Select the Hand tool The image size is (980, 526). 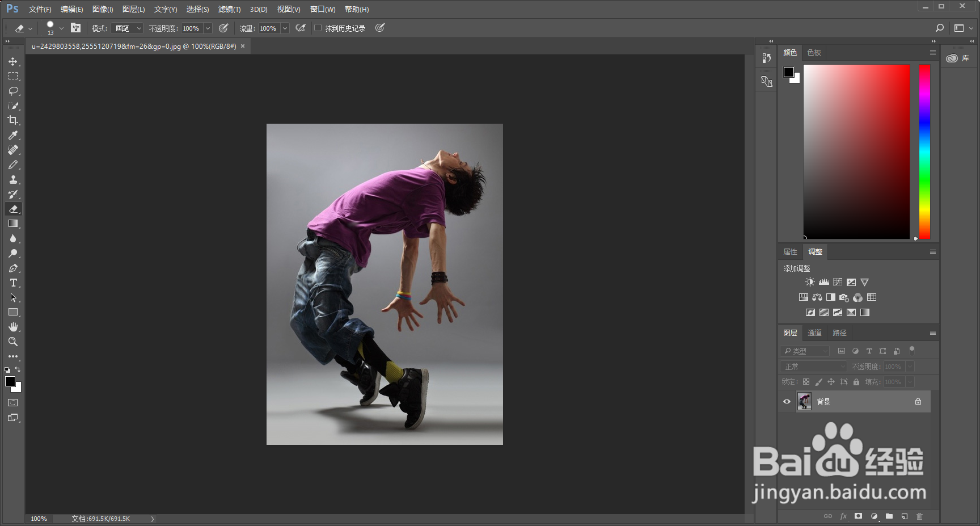pyautogui.click(x=13, y=327)
